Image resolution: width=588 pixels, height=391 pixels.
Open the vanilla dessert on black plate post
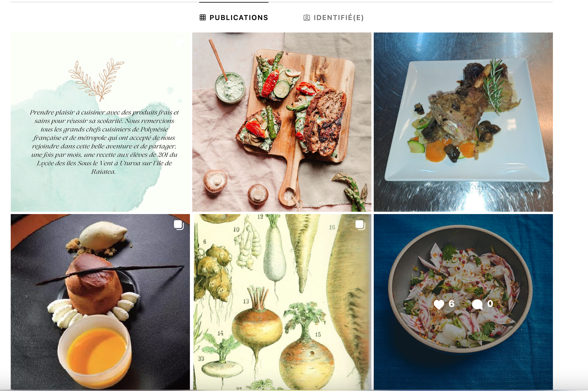[100, 302]
